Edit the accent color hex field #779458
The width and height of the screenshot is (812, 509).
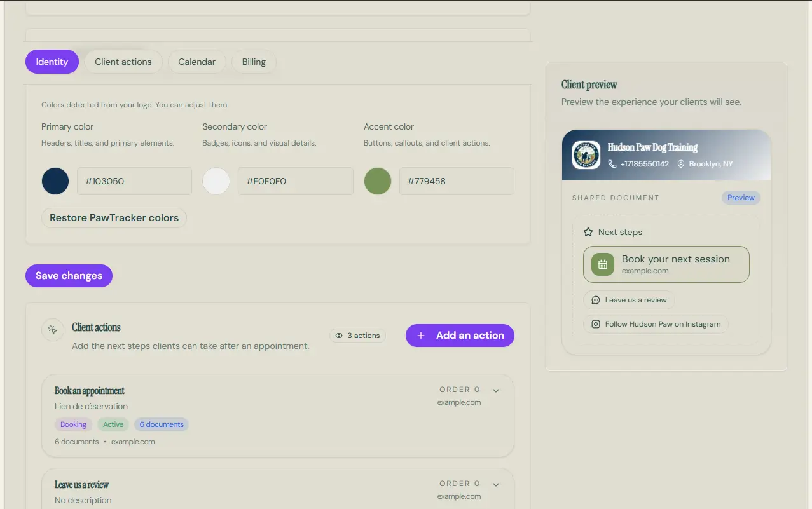[457, 181]
